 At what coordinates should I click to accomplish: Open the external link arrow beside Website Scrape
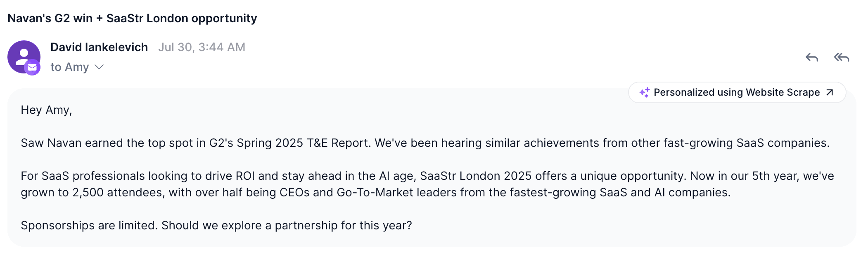tap(830, 92)
